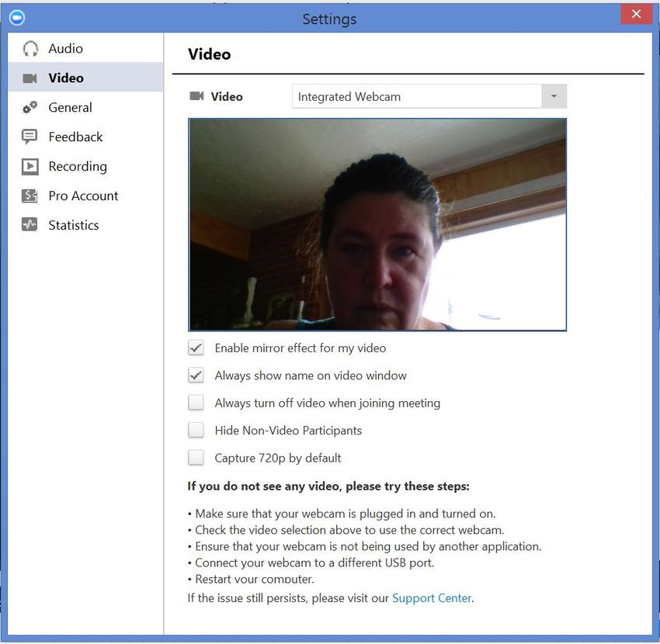The image size is (660, 644).
Task: Click the General gears icon
Action: (30, 107)
